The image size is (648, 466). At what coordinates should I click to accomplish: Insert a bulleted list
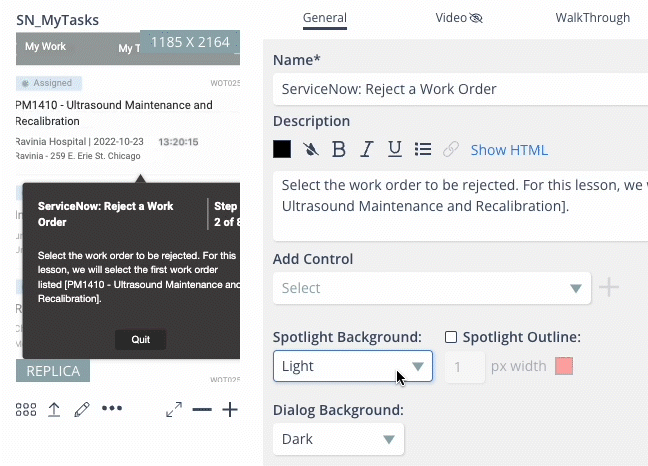423,149
